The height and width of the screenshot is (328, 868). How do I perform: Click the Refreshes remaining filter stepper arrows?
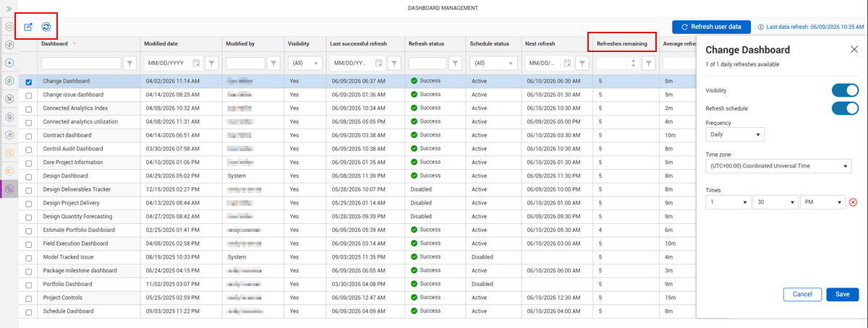coord(634,64)
